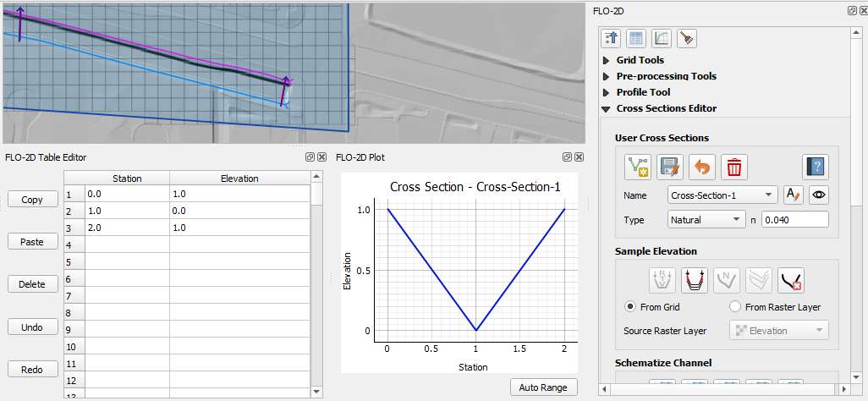Click the horizontal scrollbar of the FLO-2D panel
The height and width of the screenshot is (401, 868).
point(719,390)
